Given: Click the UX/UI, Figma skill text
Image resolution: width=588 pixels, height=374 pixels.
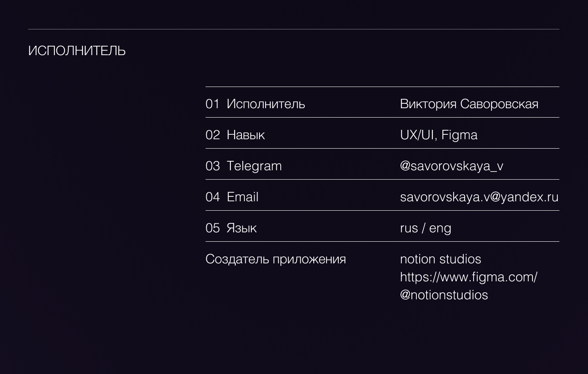Looking at the screenshot, I should [438, 135].
